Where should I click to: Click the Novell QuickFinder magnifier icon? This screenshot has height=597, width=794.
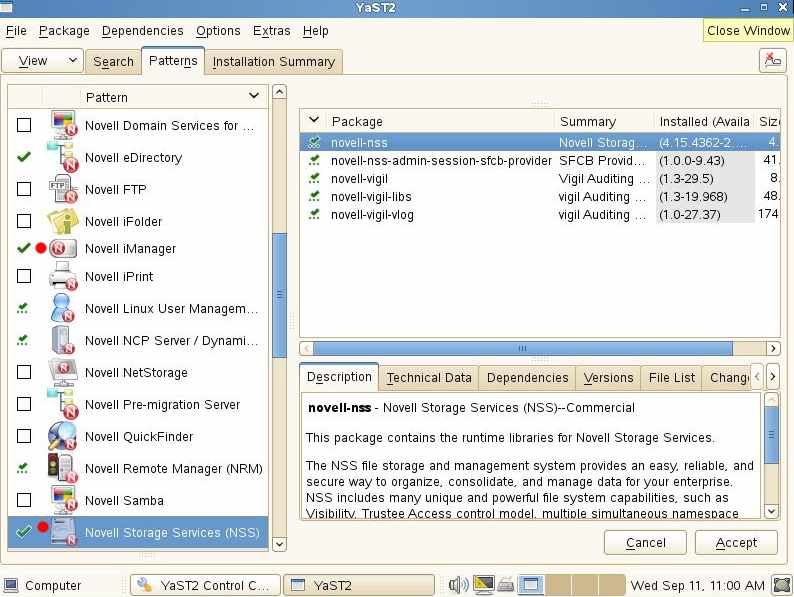pos(63,436)
